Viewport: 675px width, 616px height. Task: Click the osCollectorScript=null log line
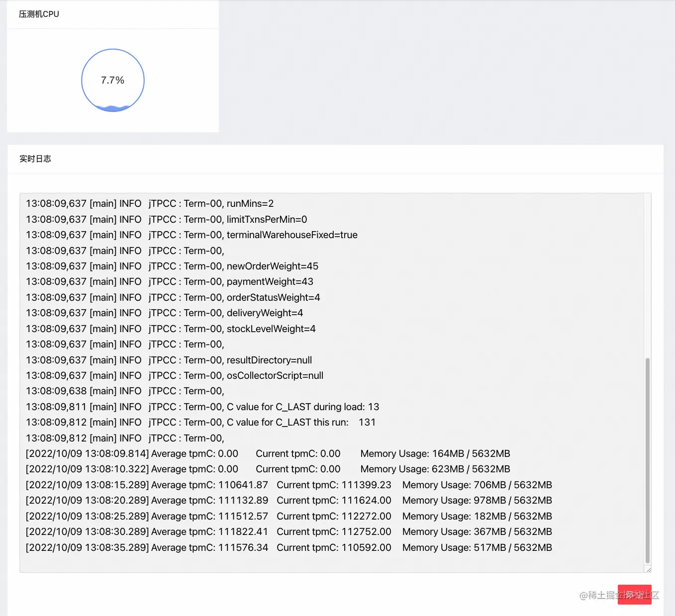pyautogui.click(x=175, y=375)
